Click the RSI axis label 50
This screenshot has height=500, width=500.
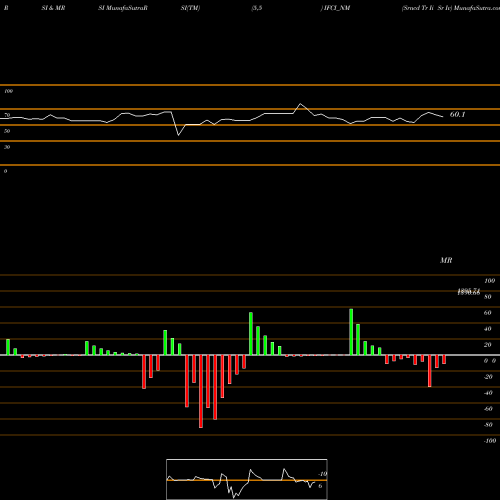[7, 131]
